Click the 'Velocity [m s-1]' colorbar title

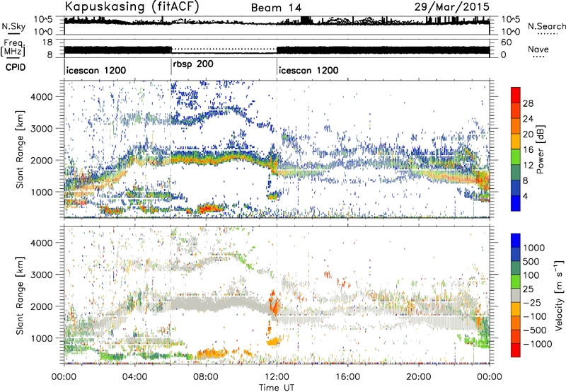pyautogui.click(x=559, y=295)
